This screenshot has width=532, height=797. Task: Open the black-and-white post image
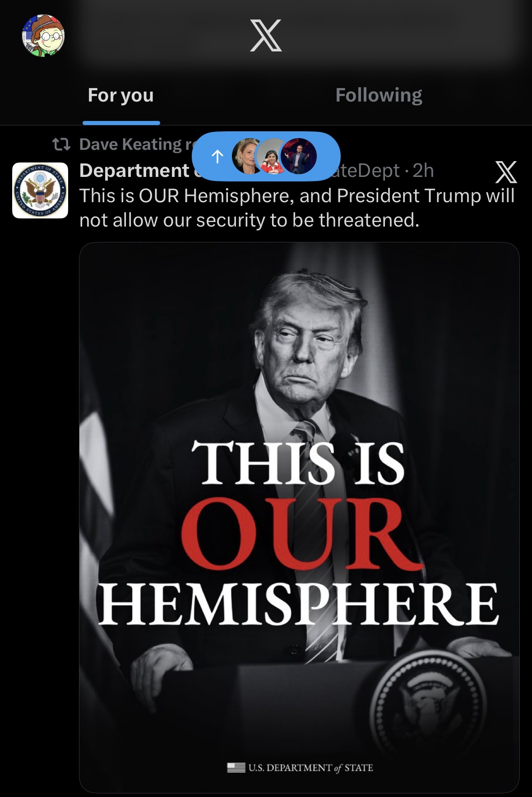(299, 517)
